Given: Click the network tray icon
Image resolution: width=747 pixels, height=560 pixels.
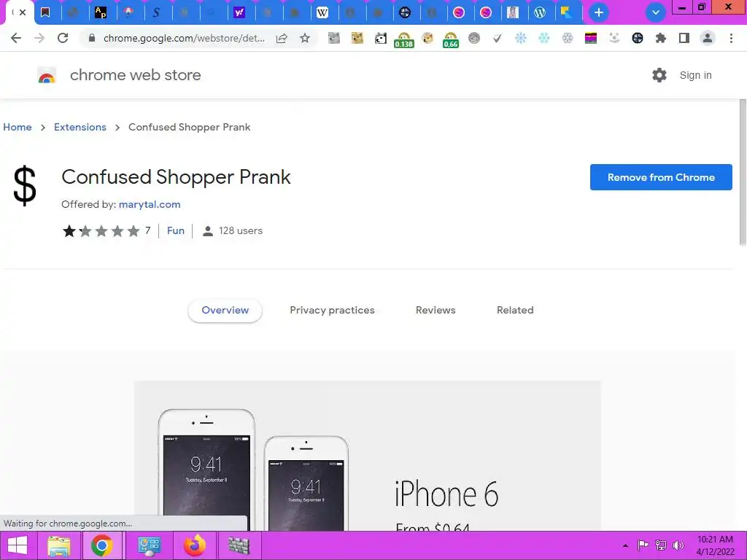Looking at the screenshot, I should coord(661,545).
